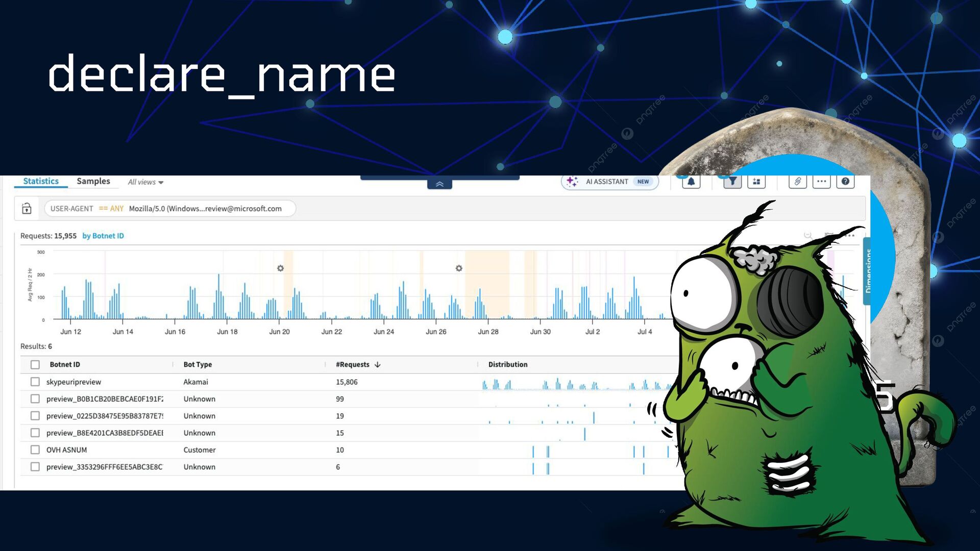This screenshot has height=551, width=980.
Task: Click the OVH ASNUM botnet ID
Action: click(x=66, y=450)
